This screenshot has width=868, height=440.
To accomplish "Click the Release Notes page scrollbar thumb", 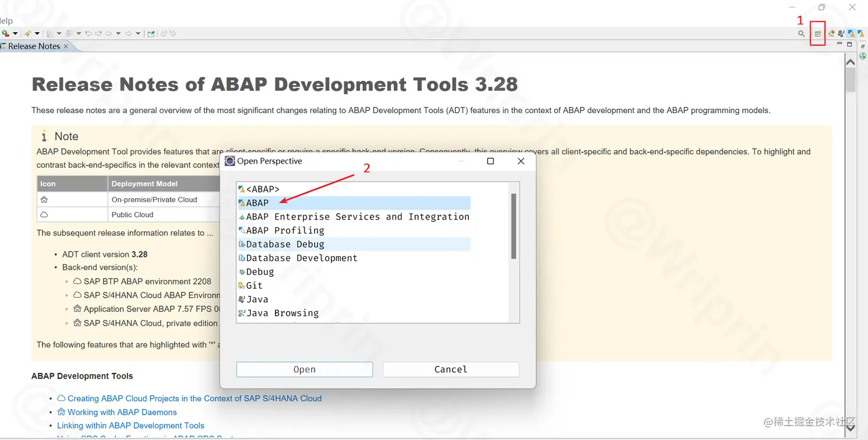I will [x=851, y=79].
